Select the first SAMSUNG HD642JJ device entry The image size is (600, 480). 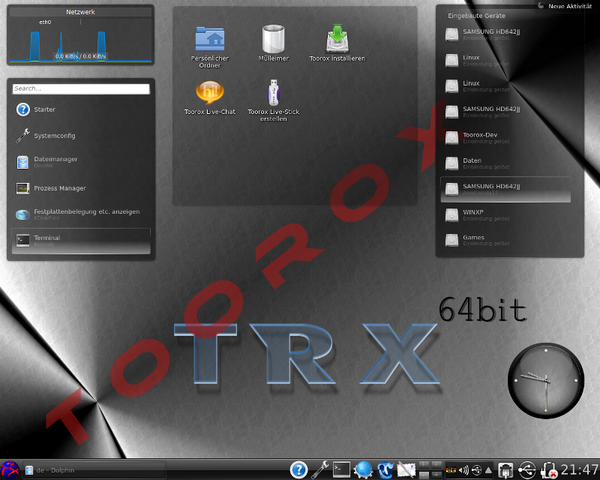pos(505,34)
